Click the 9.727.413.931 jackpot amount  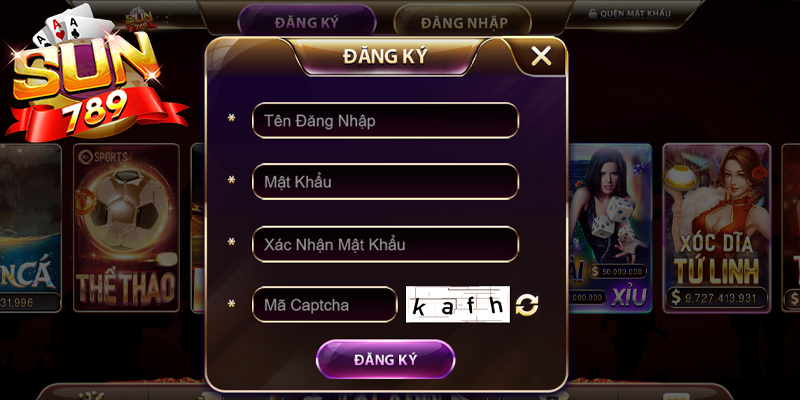[x=716, y=297]
